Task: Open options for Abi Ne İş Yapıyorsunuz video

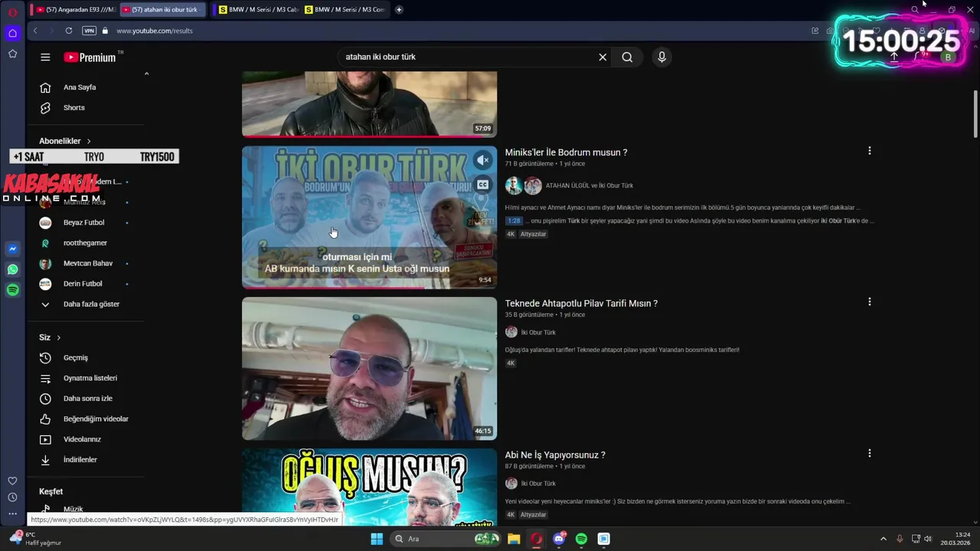Action: [869, 454]
